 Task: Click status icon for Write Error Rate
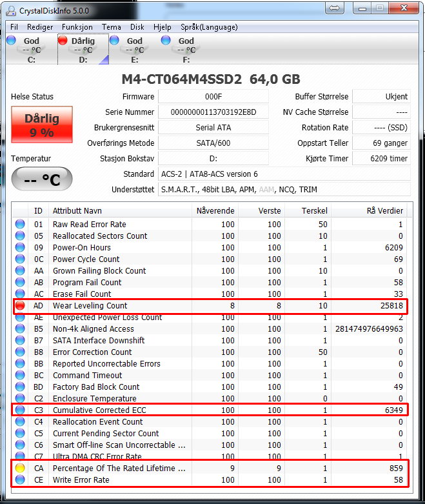[20, 479]
